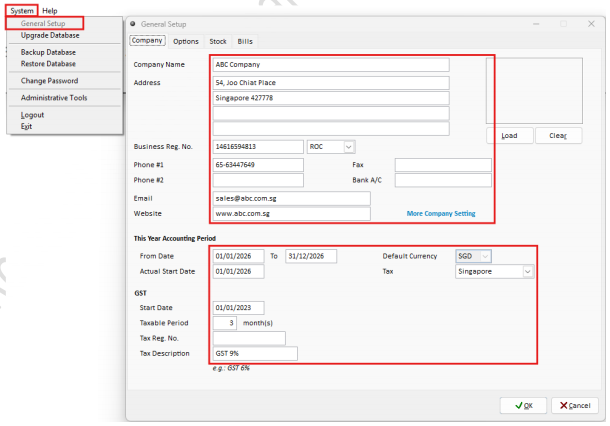Click the Phone #2 field
The width and height of the screenshot is (610, 426).
pyautogui.click(x=258, y=180)
